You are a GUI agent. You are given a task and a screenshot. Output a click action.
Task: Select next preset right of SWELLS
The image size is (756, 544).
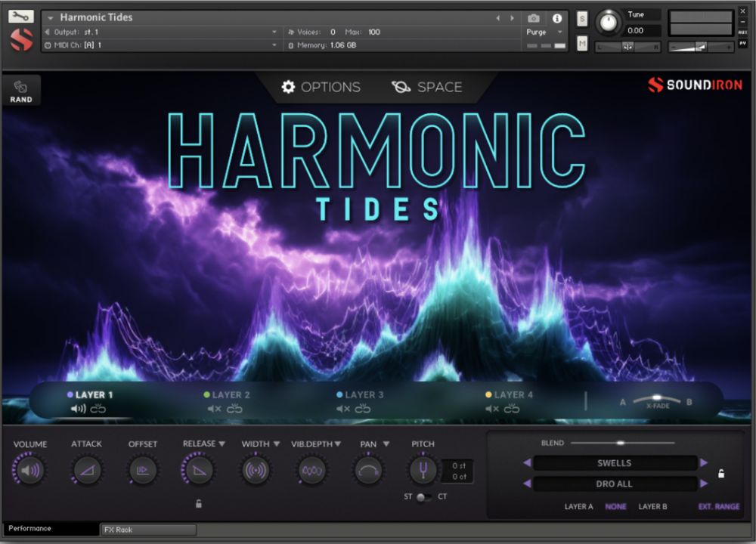(x=704, y=462)
